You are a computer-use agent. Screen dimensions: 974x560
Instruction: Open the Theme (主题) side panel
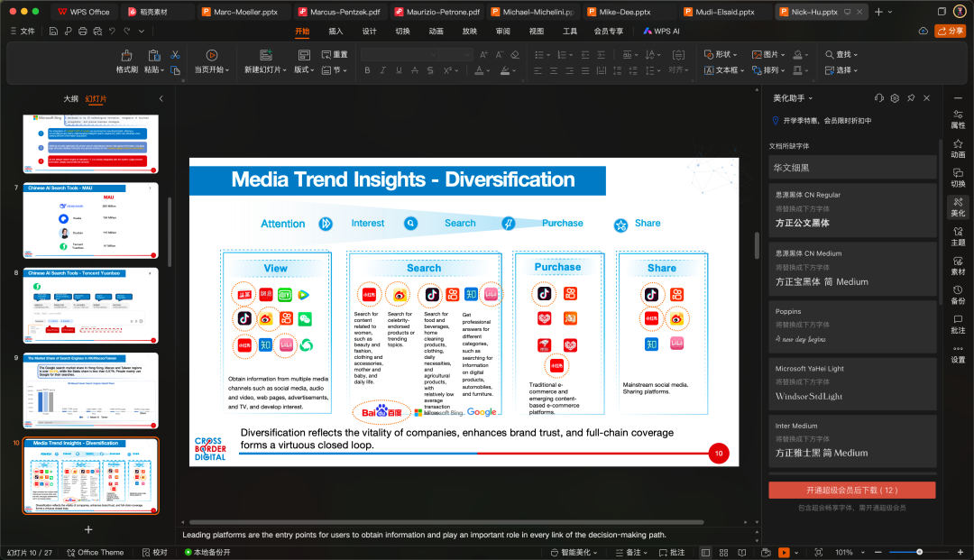coord(958,236)
